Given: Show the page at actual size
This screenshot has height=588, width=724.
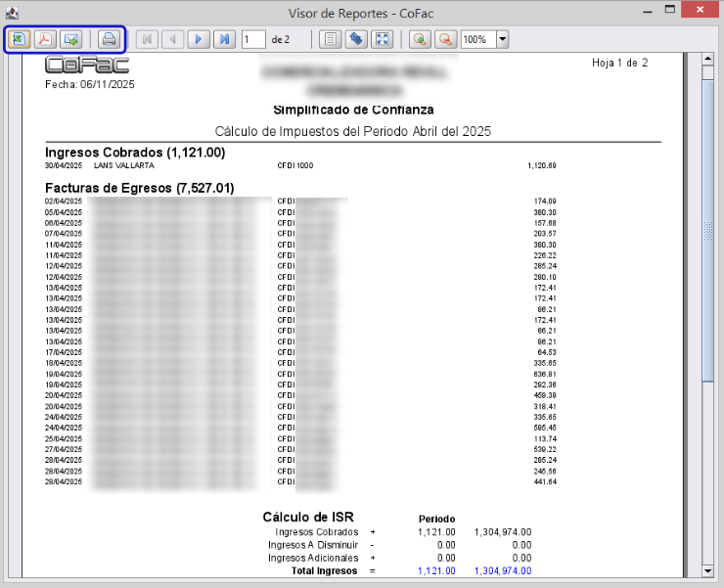Looking at the screenshot, I should tap(330, 39).
